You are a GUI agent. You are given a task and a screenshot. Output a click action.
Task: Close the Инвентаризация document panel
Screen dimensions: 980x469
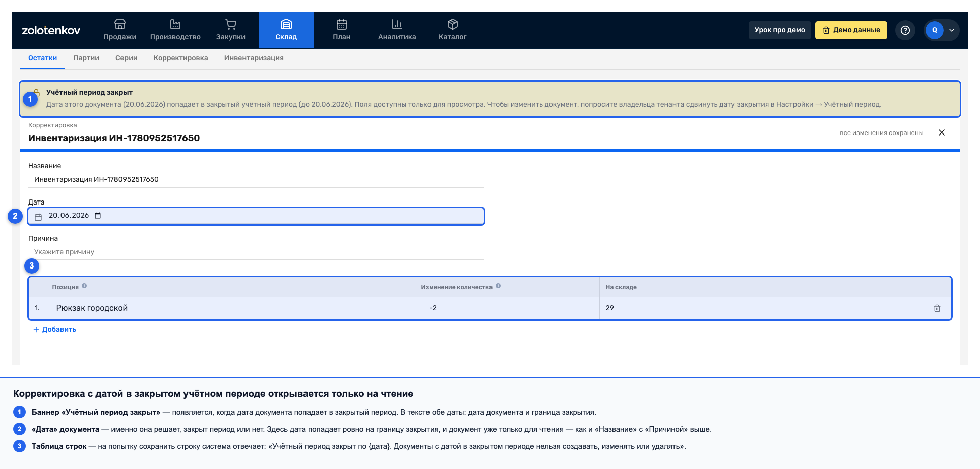tap(942, 132)
